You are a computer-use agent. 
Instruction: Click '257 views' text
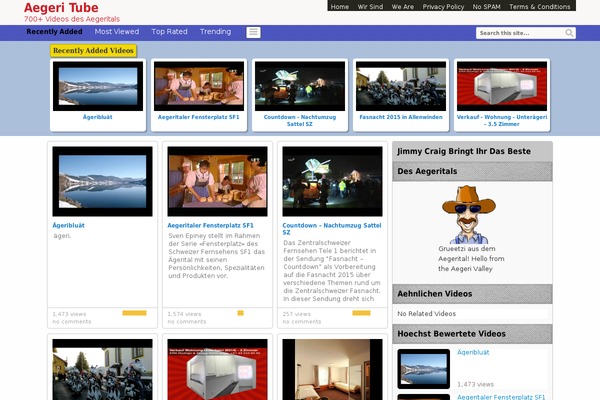(297, 314)
